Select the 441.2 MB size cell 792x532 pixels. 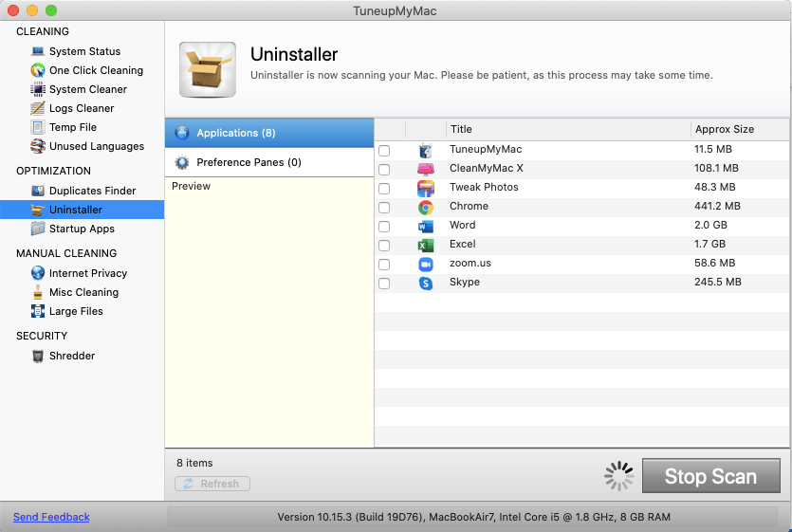point(717,206)
